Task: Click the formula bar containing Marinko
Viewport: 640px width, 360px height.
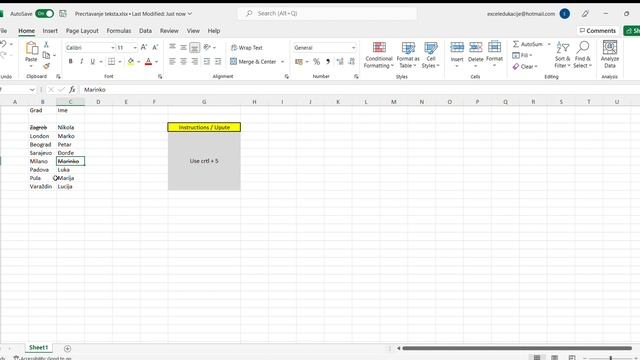Action: pyautogui.click(x=359, y=89)
